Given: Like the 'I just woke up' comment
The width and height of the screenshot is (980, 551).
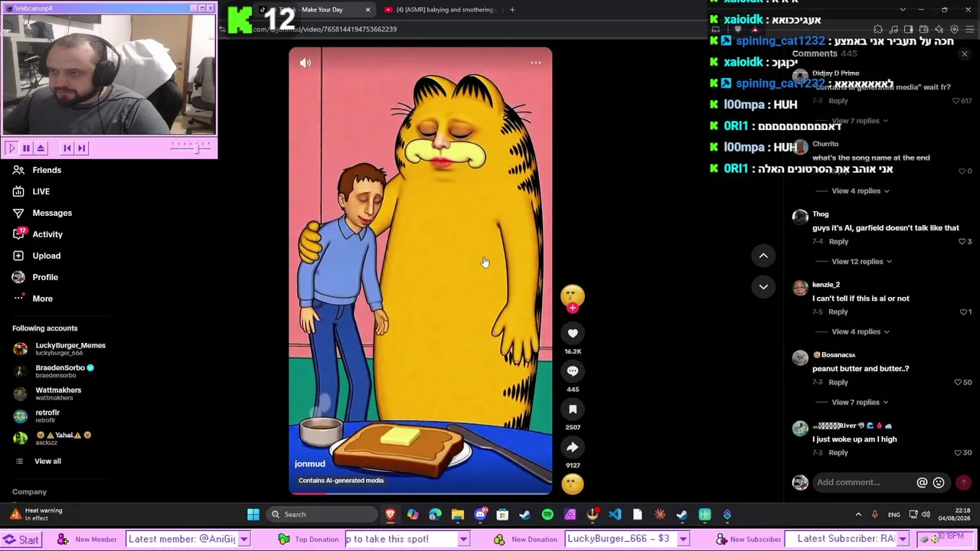Looking at the screenshot, I should coord(958,453).
